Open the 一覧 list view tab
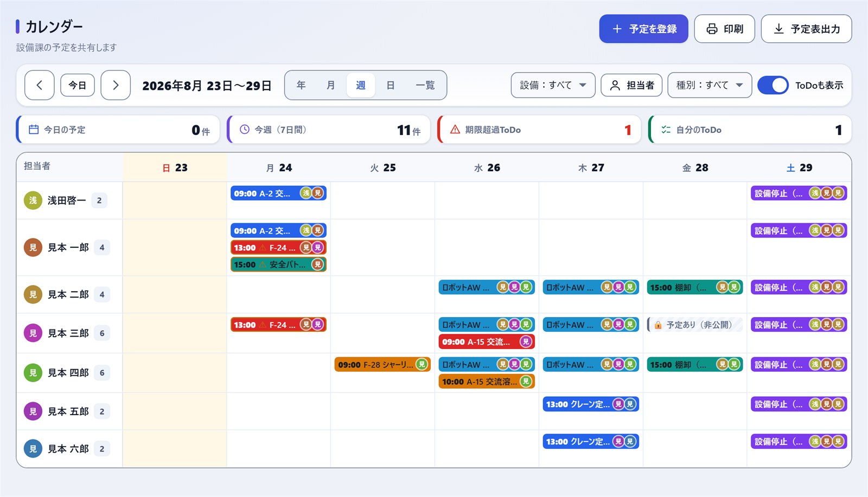 [425, 85]
